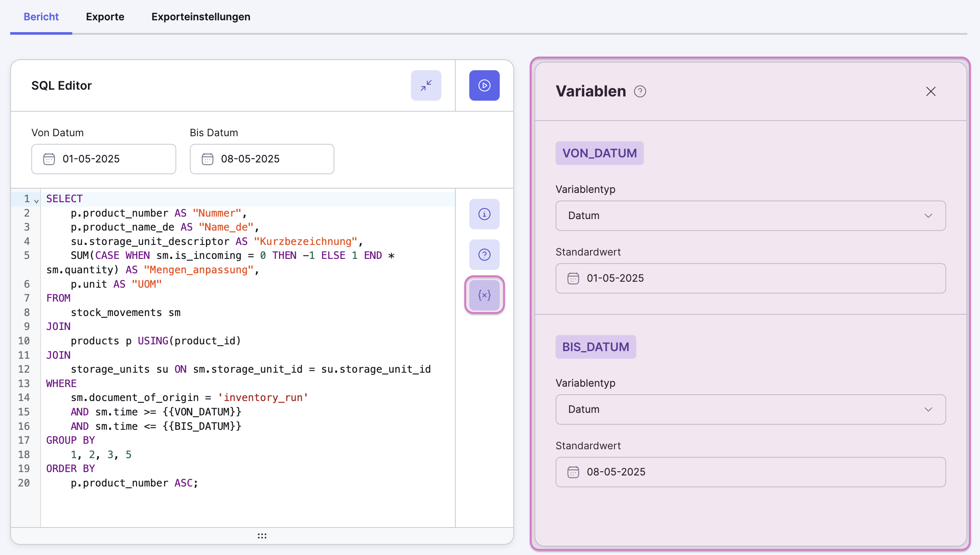Toggle the variables {x} button
The width and height of the screenshot is (980, 555).
click(x=484, y=295)
